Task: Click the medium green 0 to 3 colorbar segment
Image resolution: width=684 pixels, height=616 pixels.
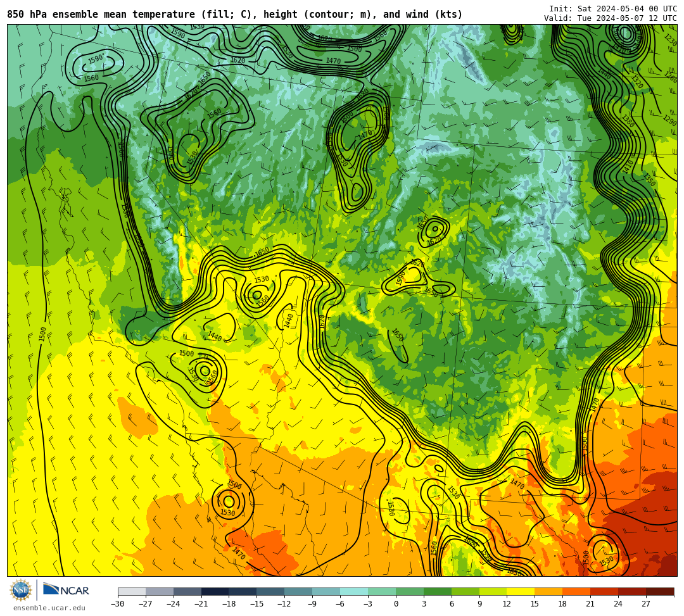Action: pos(410,591)
